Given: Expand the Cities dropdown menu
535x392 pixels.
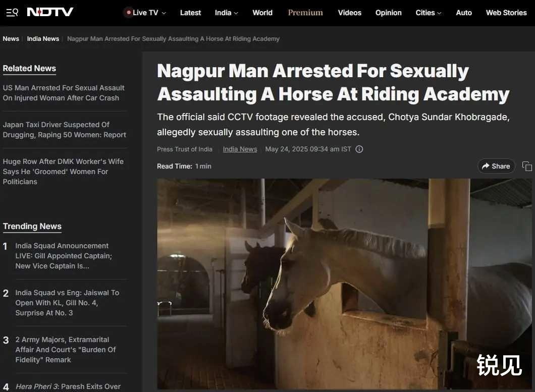Looking at the screenshot, I should (x=439, y=13).
